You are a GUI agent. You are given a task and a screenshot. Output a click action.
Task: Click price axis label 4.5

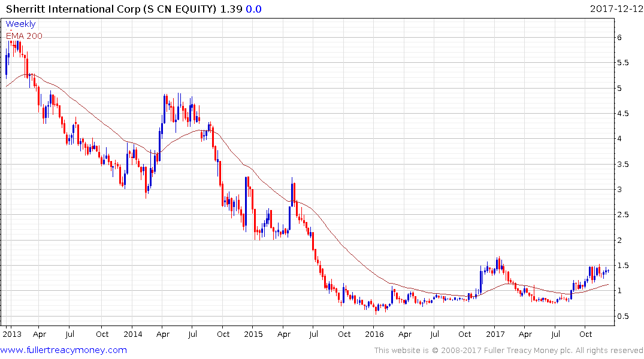point(622,114)
